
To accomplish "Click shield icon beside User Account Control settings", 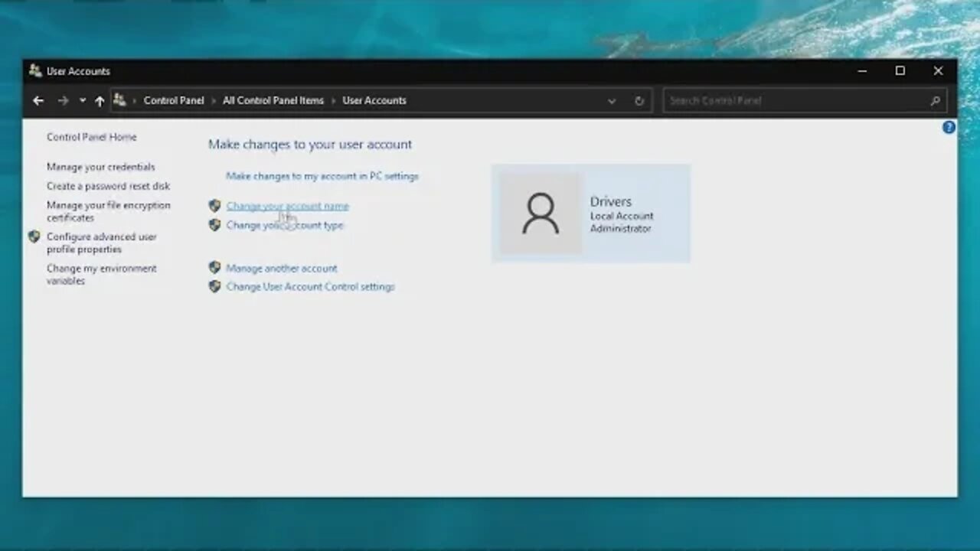I will pos(214,286).
